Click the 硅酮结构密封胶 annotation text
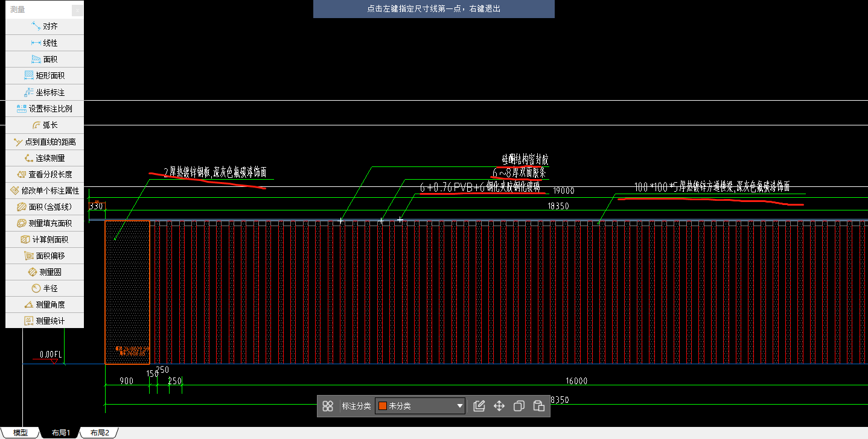Image resolution: width=868 pixels, height=439 pixels. (525, 160)
